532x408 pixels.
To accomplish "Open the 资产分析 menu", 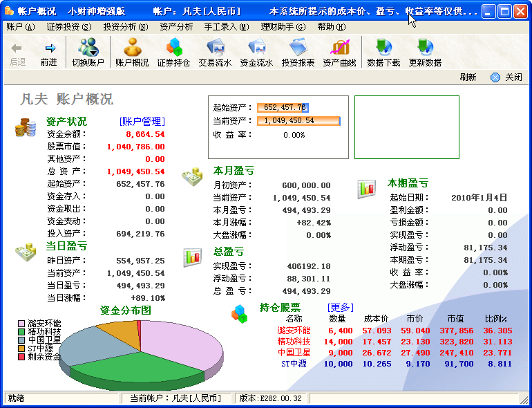I will [176, 27].
